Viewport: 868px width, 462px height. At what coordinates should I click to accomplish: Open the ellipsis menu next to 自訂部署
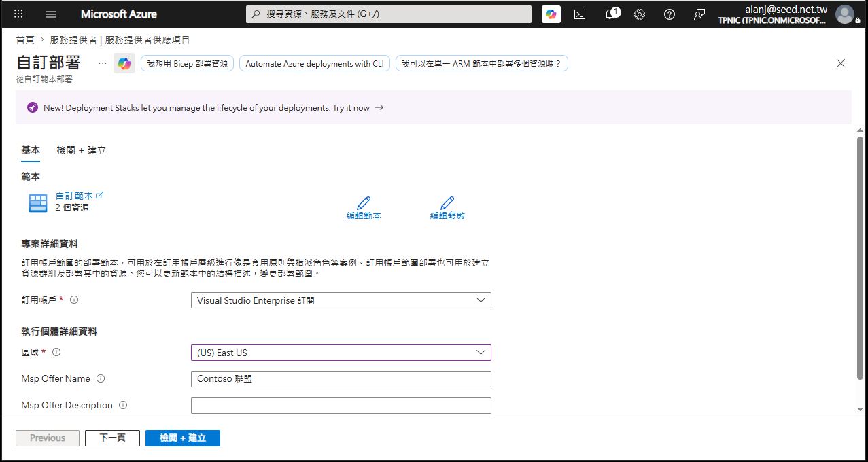point(103,63)
